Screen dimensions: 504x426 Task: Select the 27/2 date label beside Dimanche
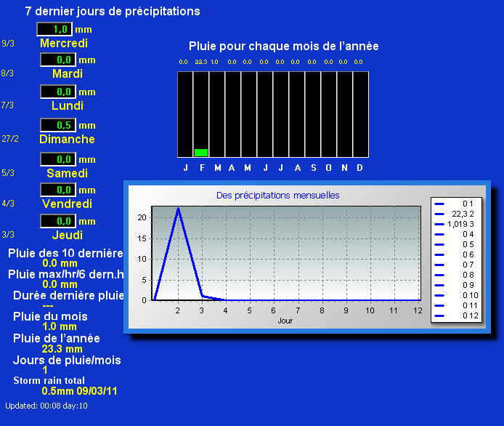[10, 139]
